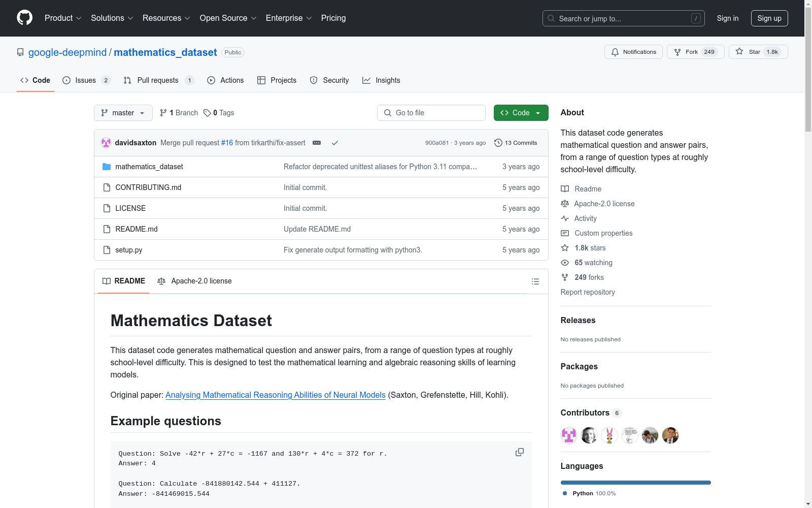
Task: Click the Python language bar
Action: pyautogui.click(x=636, y=483)
